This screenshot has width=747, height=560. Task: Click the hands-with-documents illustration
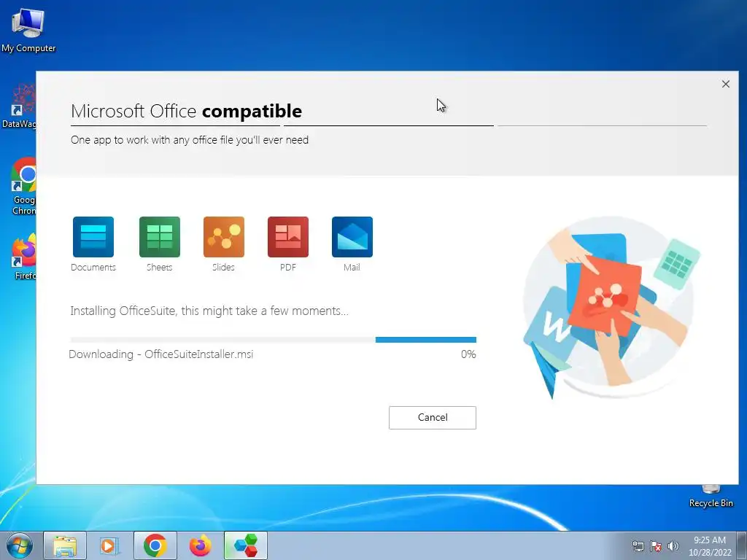611,307
